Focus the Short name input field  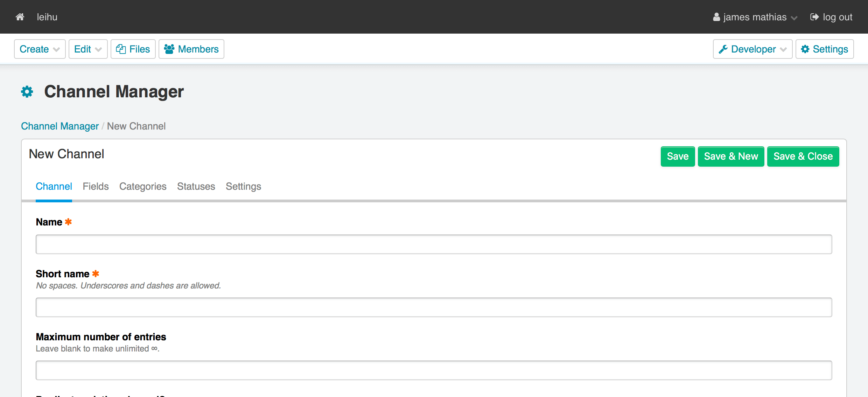[434, 307]
